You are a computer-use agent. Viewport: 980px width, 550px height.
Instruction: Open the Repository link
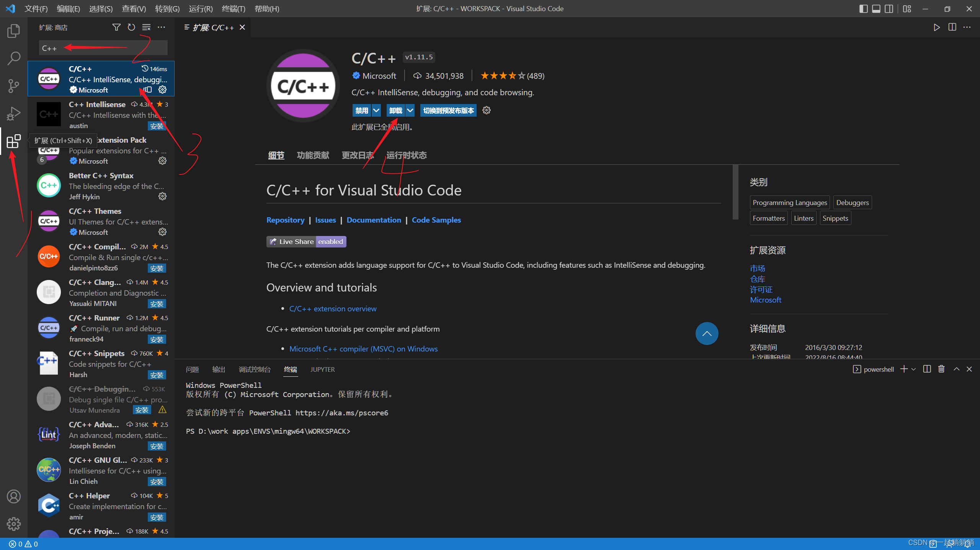pyautogui.click(x=285, y=220)
